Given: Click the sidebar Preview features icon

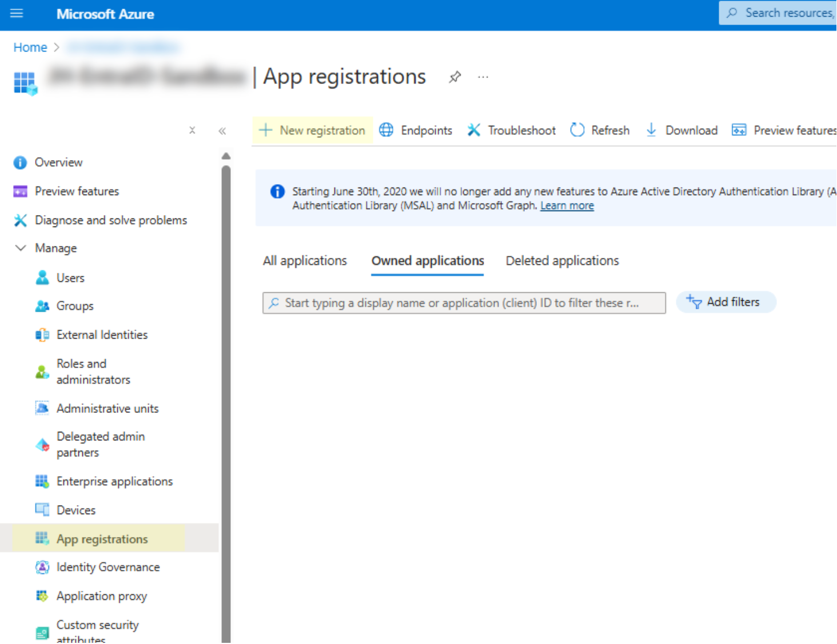Looking at the screenshot, I should tap(20, 191).
